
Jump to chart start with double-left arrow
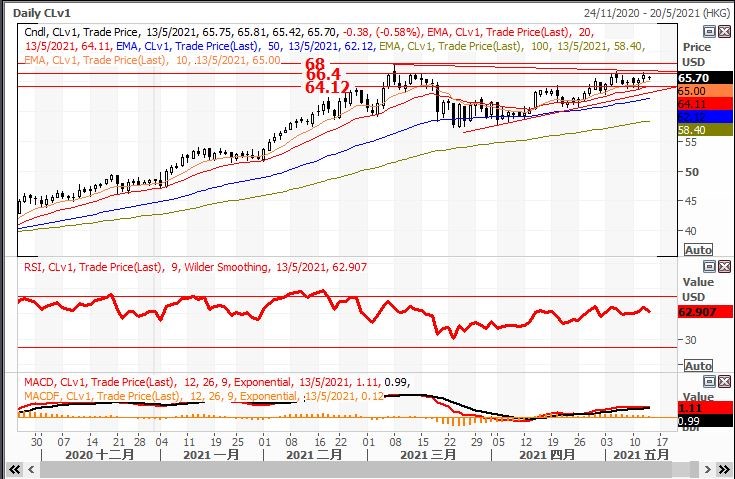[14, 469]
